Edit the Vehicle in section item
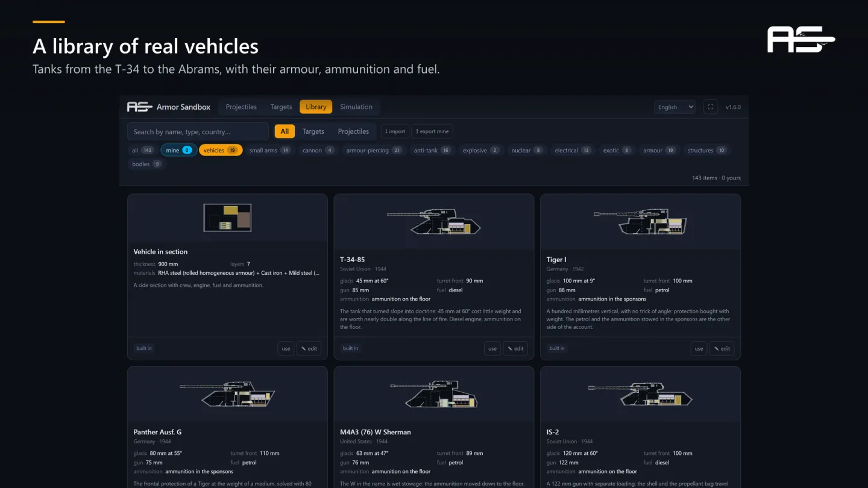The image size is (868, 488). (309, 348)
